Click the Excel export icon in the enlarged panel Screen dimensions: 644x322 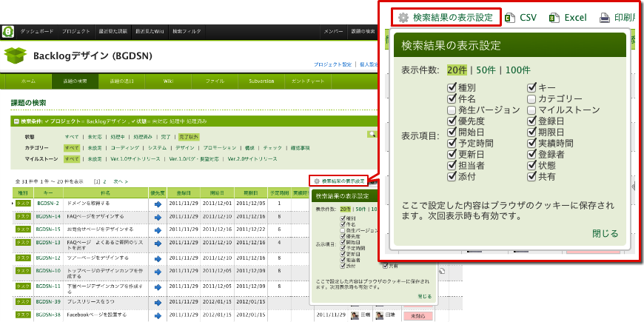point(555,18)
